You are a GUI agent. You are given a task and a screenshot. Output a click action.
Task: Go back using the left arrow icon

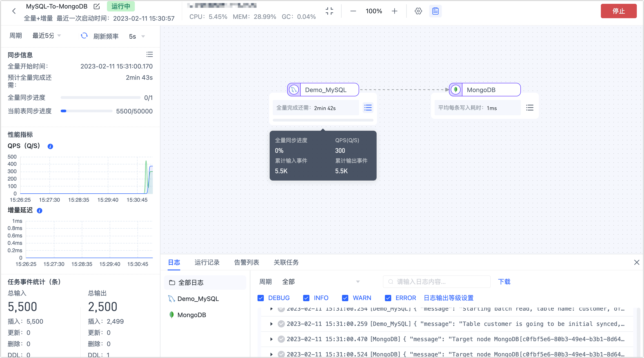[x=14, y=11]
